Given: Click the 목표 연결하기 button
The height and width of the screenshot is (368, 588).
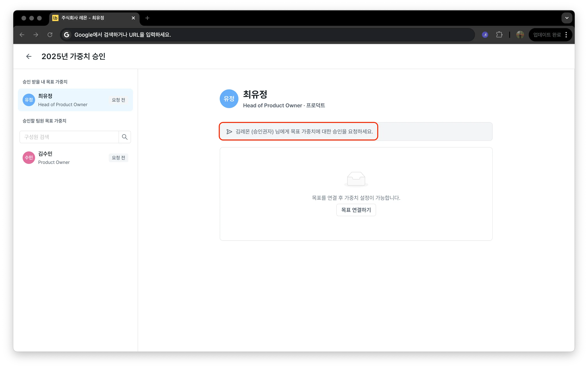Looking at the screenshot, I should click(x=356, y=210).
